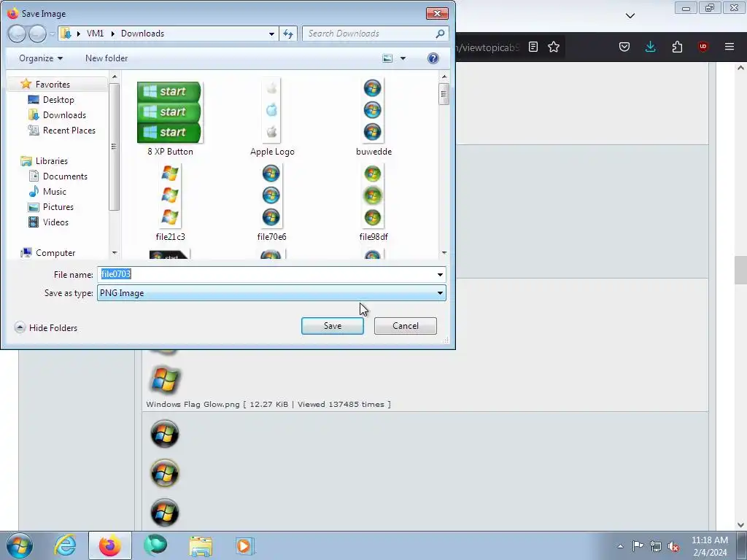
Task: Open the Windows Start orb
Action: pos(20,545)
